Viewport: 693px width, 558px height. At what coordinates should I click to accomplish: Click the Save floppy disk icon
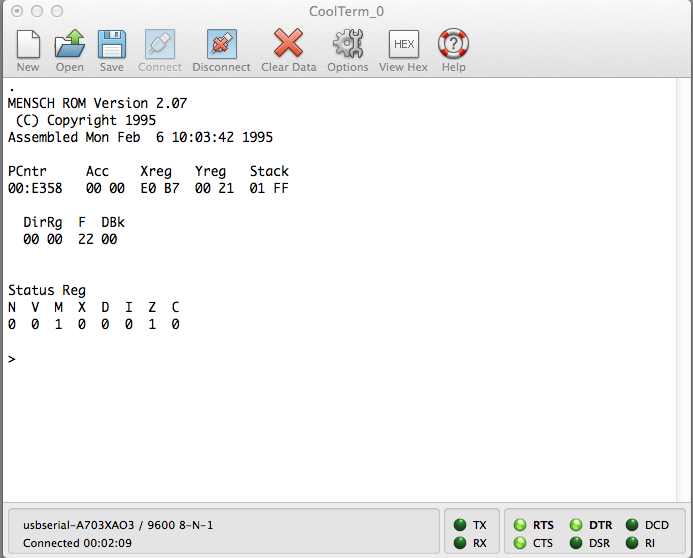(111, 45)
